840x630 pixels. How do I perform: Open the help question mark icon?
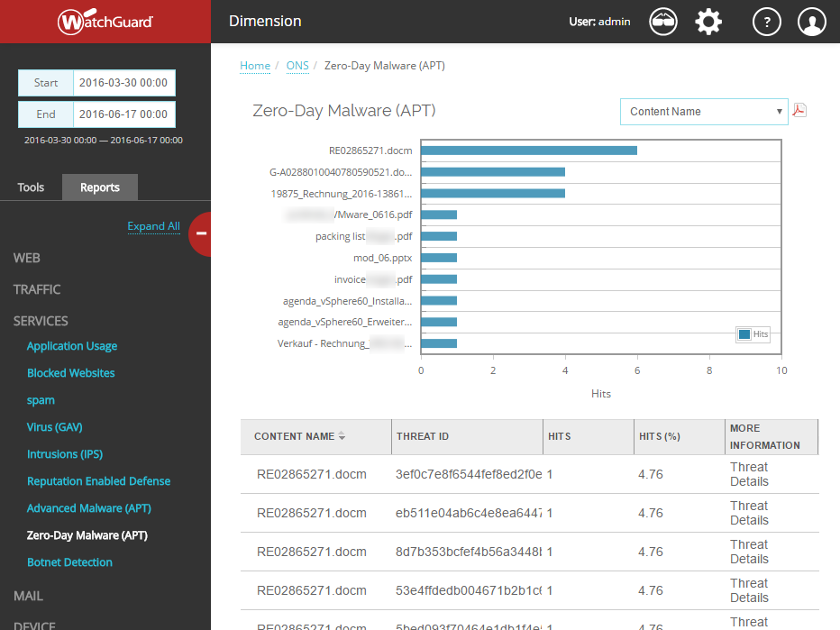point(767,22)
